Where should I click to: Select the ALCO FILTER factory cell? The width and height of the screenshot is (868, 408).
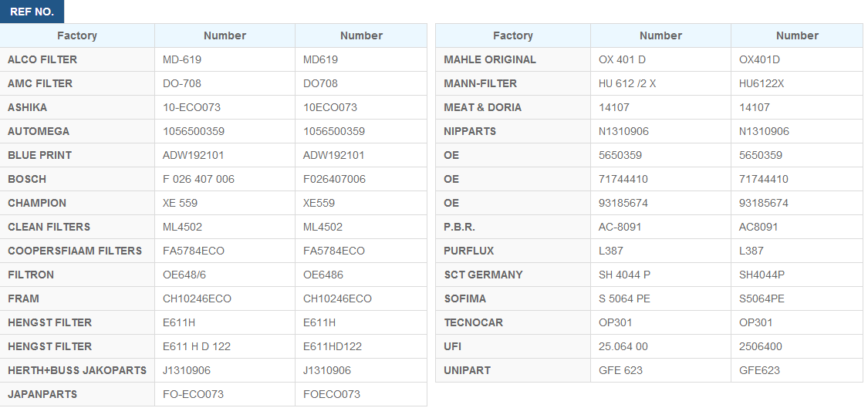tap(77, 59)
